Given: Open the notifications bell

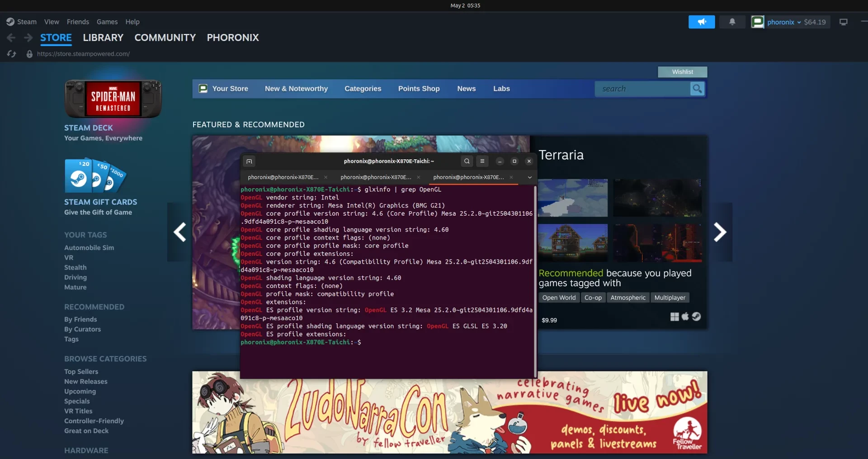Looking at the screenshot, I should pos(732,22).
